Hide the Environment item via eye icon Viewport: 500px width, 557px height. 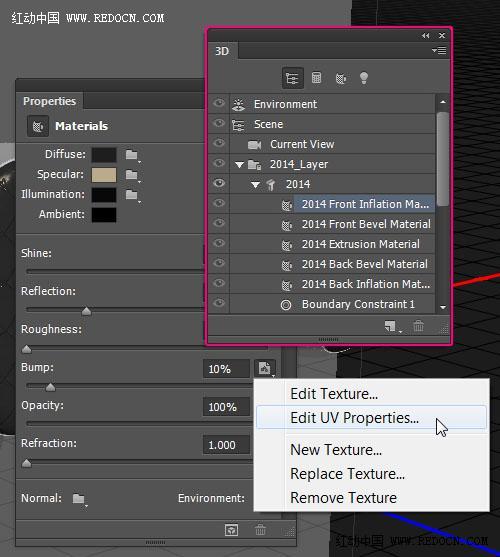pyautogui.click(x=219, y=103)
